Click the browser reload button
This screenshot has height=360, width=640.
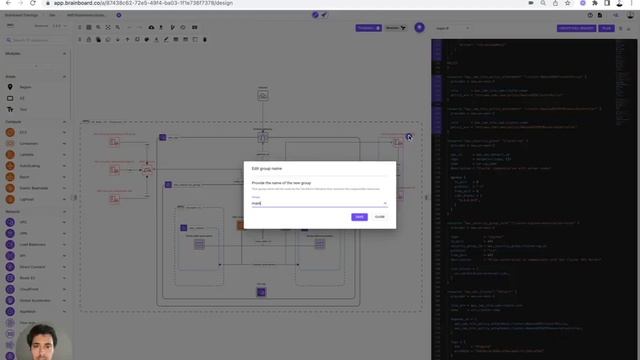33,3
